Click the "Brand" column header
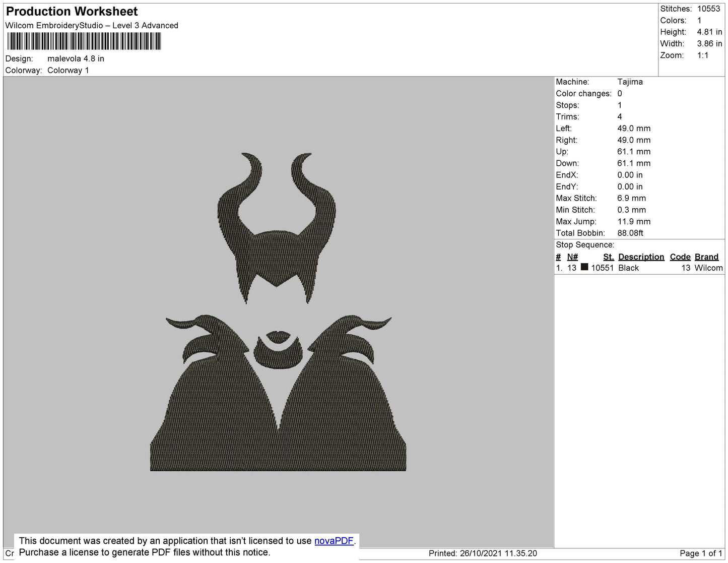This screenshot has width=728, height=563. pos(706,257)
